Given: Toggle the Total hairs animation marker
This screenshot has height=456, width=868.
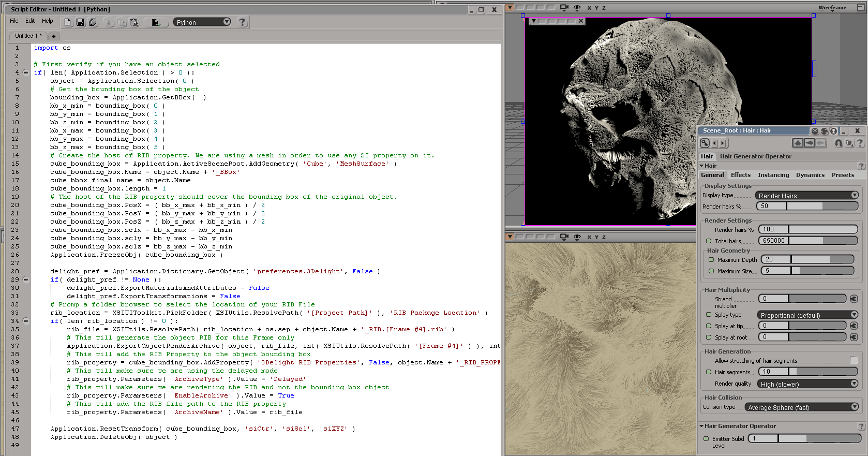Looking at the screenshot, I should coord(709,241).
